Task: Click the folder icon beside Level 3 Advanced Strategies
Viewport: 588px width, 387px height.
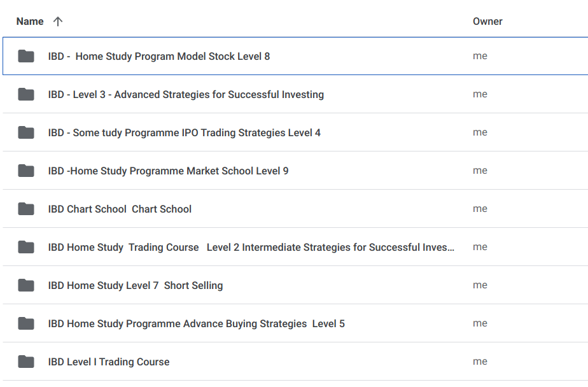Action: point(25,94)
